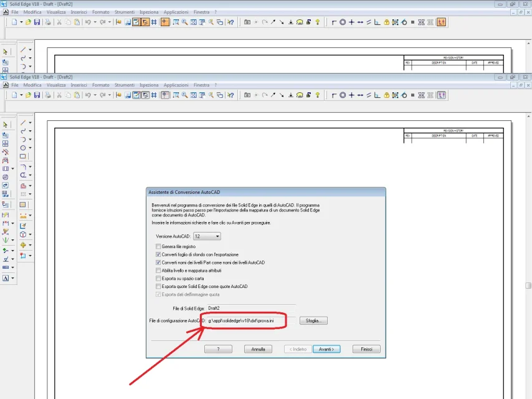Click Paste icon in front window toolbar
This screenshot has height=399, width=532.
click(x=77, y=95)
